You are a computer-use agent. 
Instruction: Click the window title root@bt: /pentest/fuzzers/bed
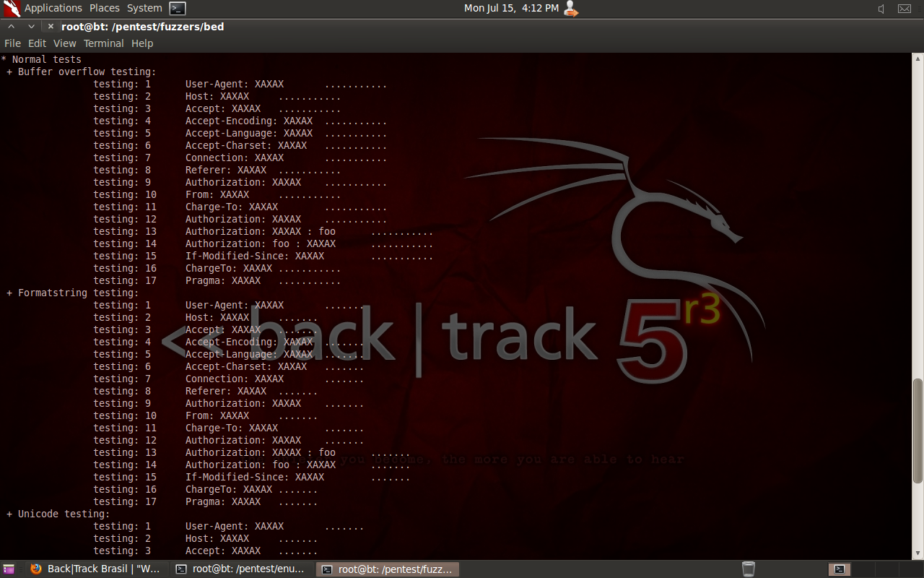point(143,27)
